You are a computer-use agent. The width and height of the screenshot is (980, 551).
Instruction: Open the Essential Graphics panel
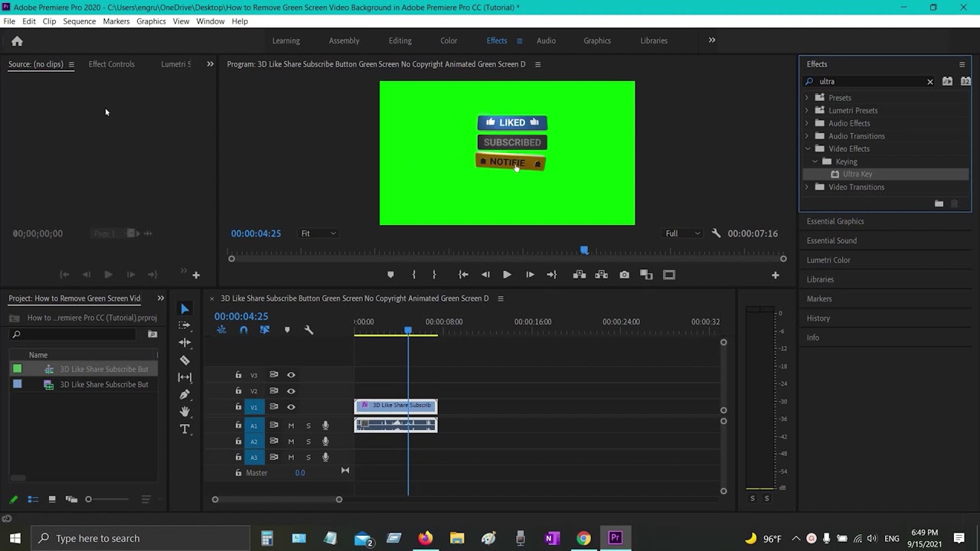point(835,221)
